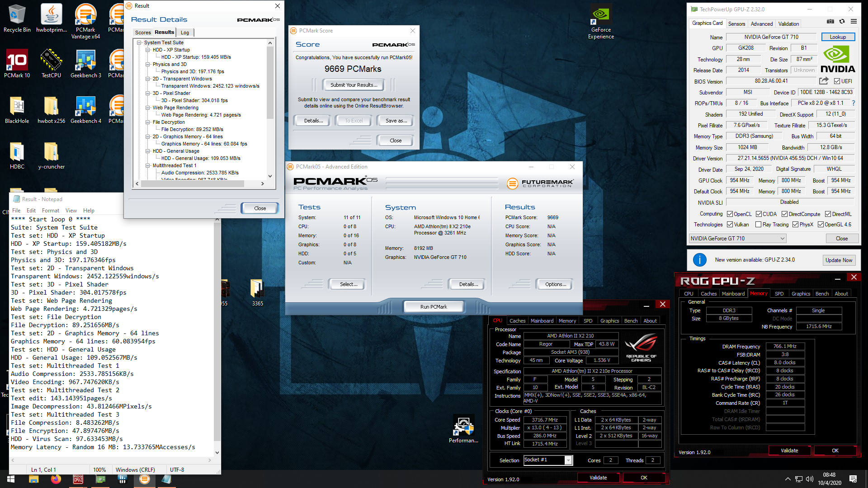The height and width of the screenshot is (488, 868).
Task: Switch to Sensors tab in GPU-Z
Action: [x=736, y=24]
